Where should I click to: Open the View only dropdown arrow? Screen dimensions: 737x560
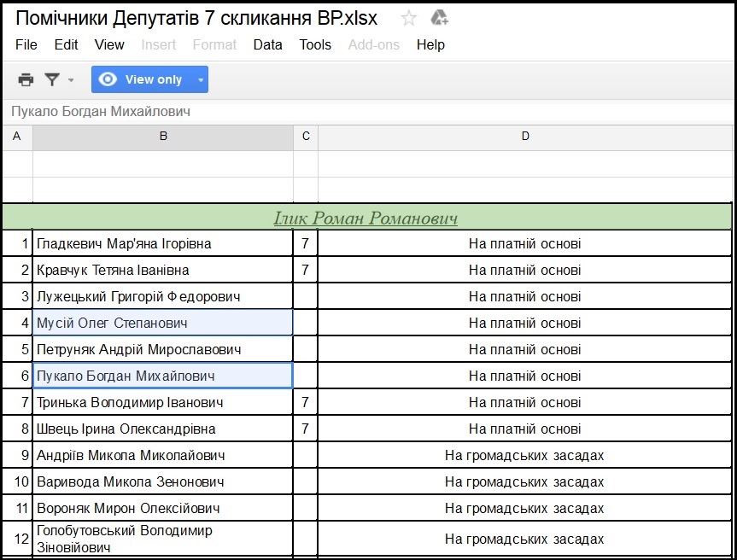click(201, 80)
